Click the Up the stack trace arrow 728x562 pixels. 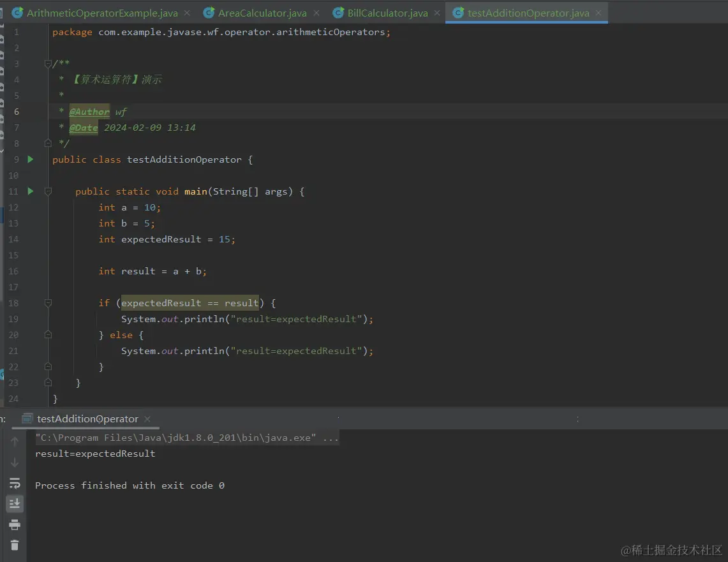[x=15, y=442]
